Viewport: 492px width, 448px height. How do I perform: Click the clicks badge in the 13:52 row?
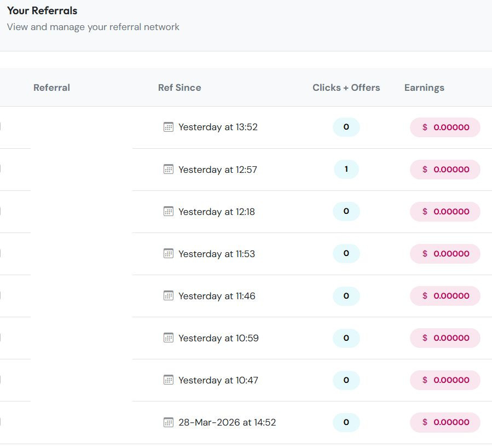tap(346, 127)
